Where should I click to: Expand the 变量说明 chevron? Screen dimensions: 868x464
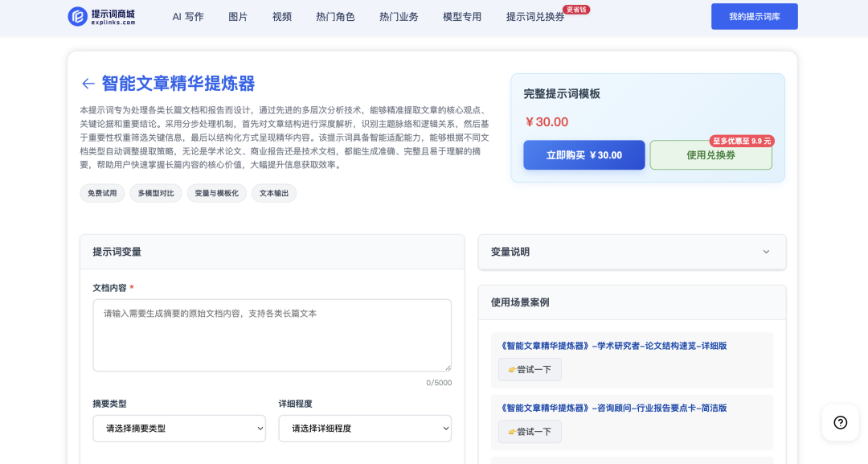pos(766,252)
